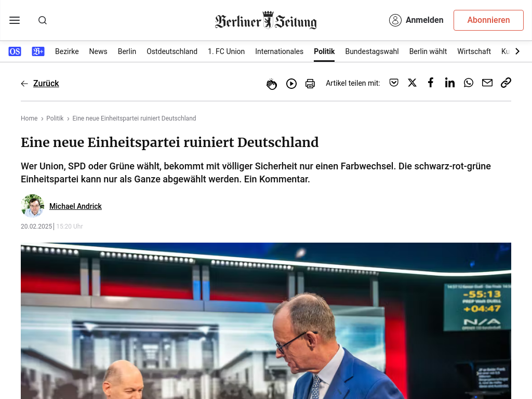Share article on LinkedIn
Image resolution: width=532 pixels, height=399 pixels.
pyautogui.click(x=449, y=83)
